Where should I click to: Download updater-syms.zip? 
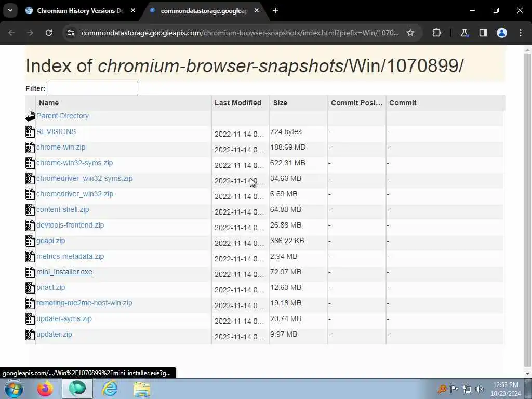(64, 319)
